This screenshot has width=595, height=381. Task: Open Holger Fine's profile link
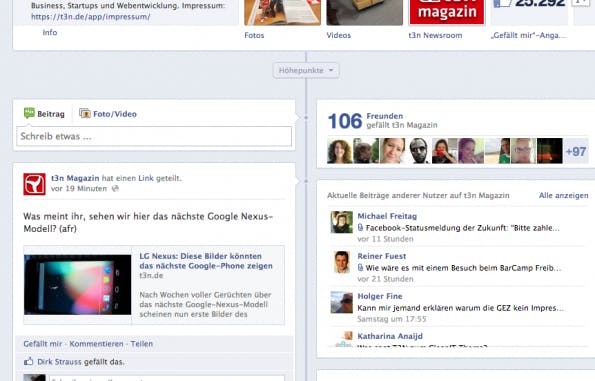(379, 296)
